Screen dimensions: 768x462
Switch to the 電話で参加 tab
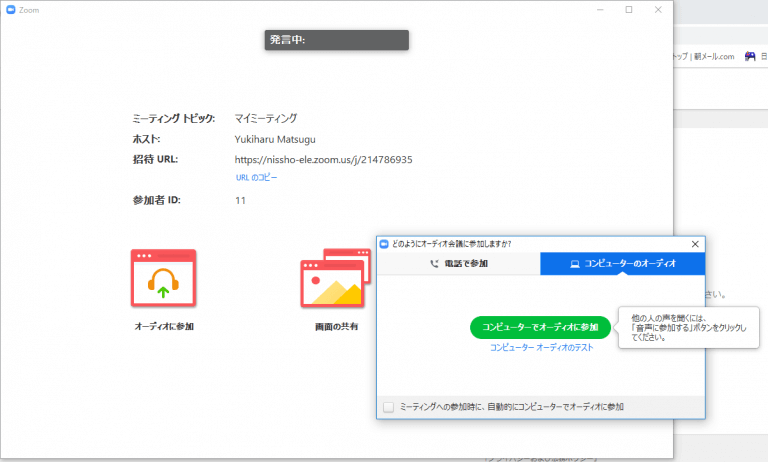pyautogui.click(x=458, y=264)
